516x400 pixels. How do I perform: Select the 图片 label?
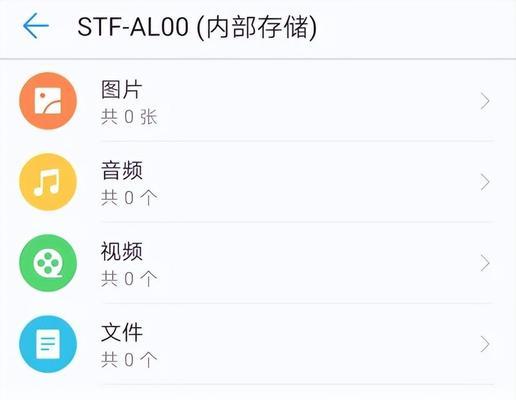[x=122, y=89]
